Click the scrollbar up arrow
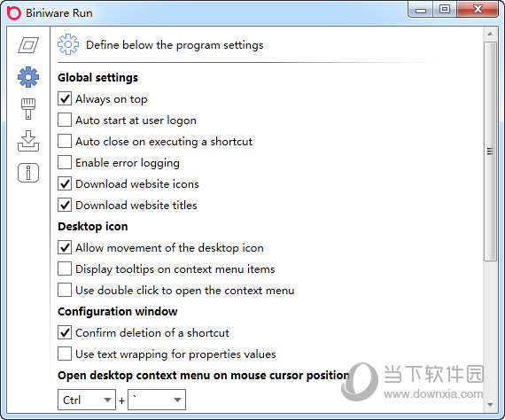This screenshot has width=505, height=420. pos(490,34)
